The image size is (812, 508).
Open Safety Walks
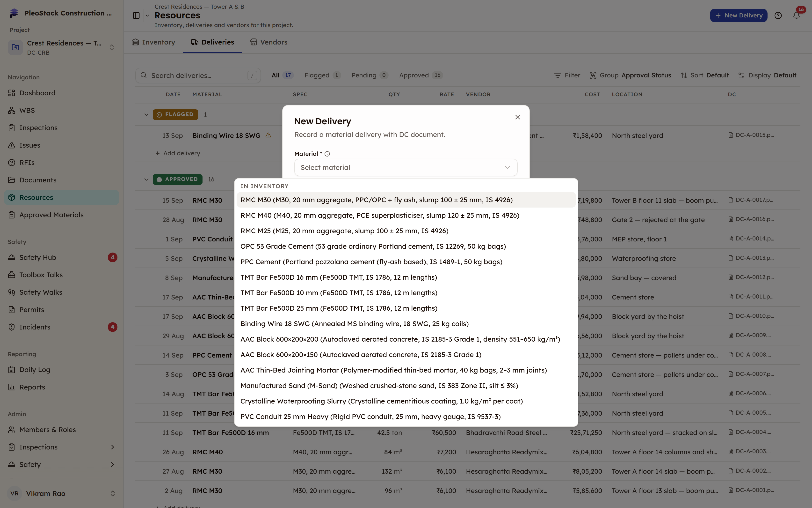62,292
